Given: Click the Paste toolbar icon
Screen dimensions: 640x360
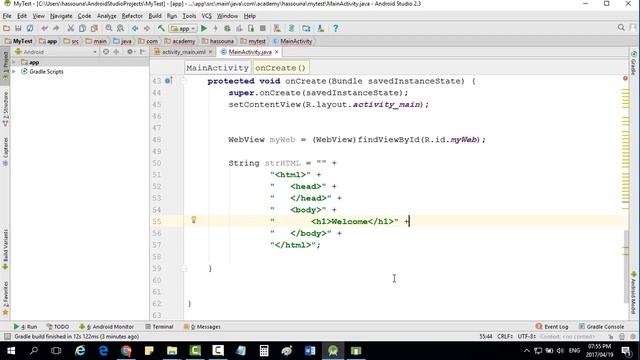Looking at the screenshot, I should (94, 28).
